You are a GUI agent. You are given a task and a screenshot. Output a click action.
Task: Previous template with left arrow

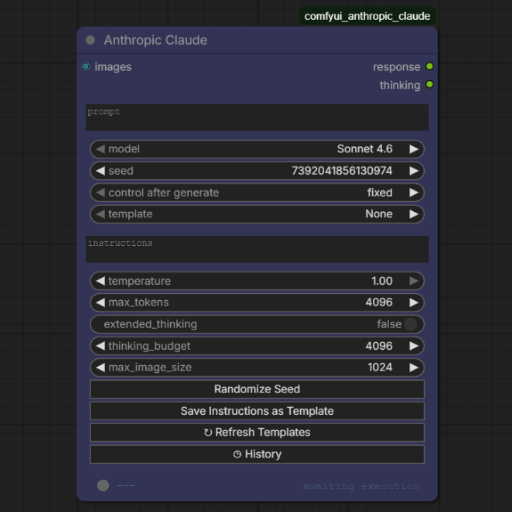100,214
